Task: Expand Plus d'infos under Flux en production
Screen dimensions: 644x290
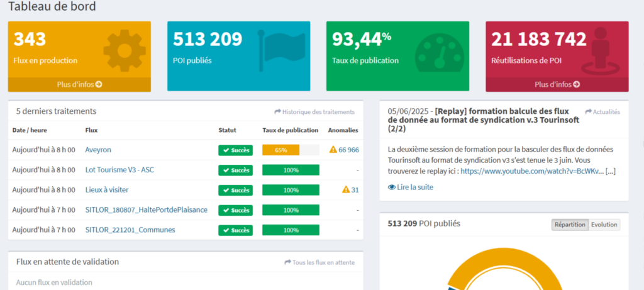Action: pyautogui.click(x=79, y=84)
